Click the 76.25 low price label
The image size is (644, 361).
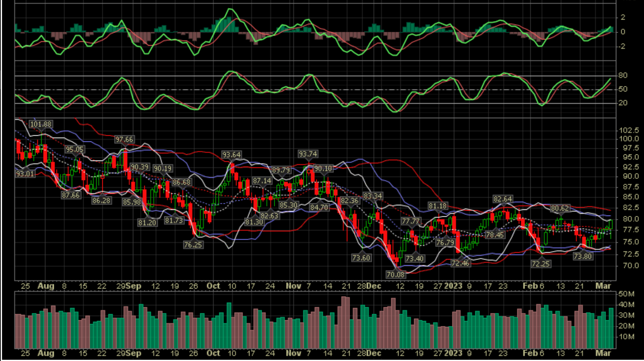coord(193,245)
